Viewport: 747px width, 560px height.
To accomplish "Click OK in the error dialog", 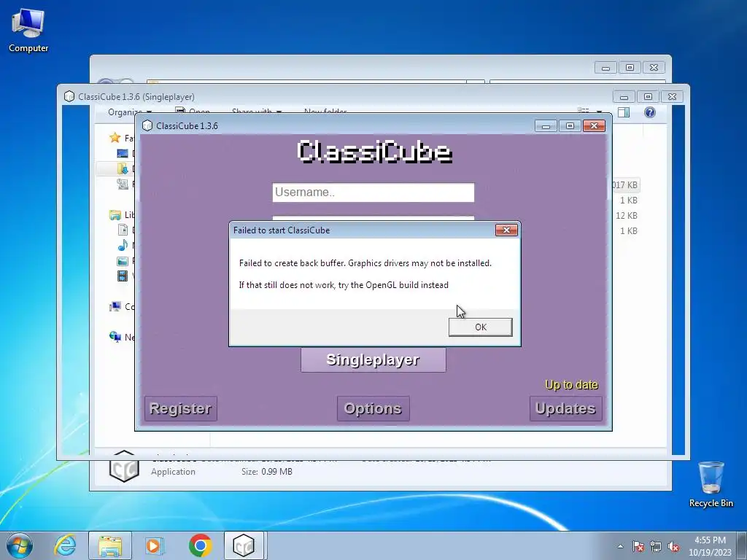I will point(480,327).
